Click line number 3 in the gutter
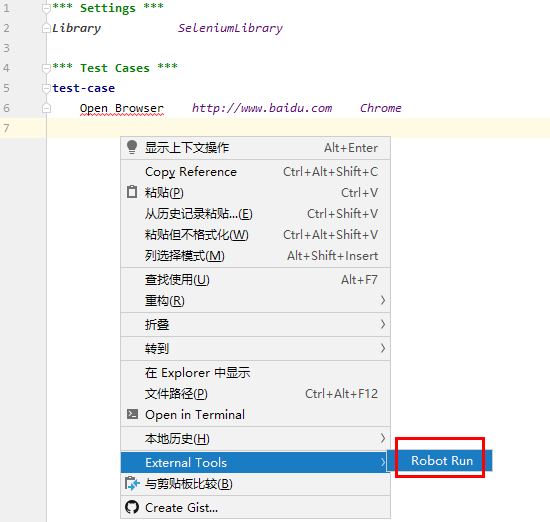The height and width of the screenshot is (522, 550). point(6,48)
